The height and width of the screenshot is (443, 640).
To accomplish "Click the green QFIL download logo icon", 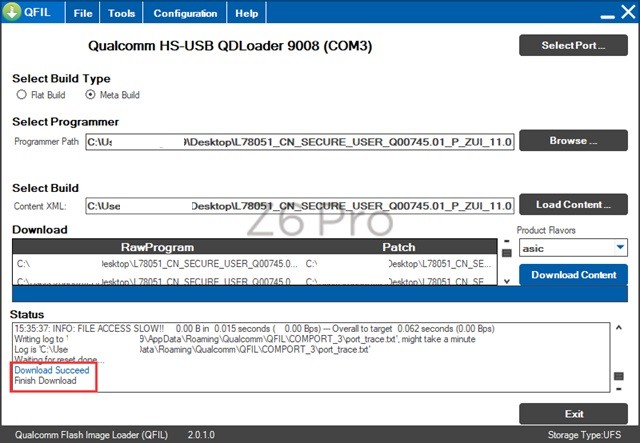I will click(11, 11).
